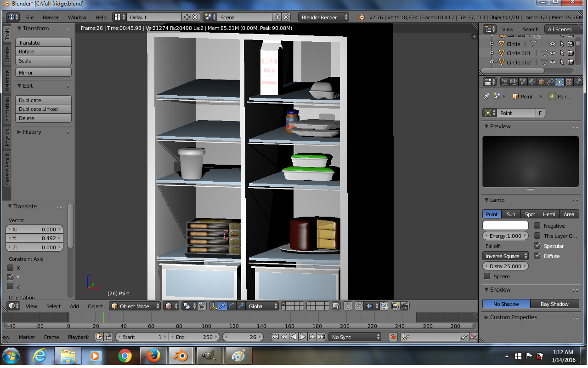Open the Lamp data properties tab
The height and width of the screenshot is (368, 588).
(560, 82)
